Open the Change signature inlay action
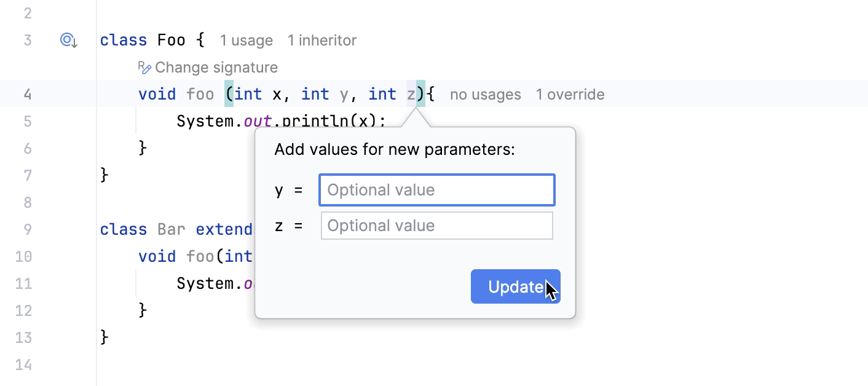Image resolution: width=868 pixels, height=386 pixels. [x=216, y=67]
